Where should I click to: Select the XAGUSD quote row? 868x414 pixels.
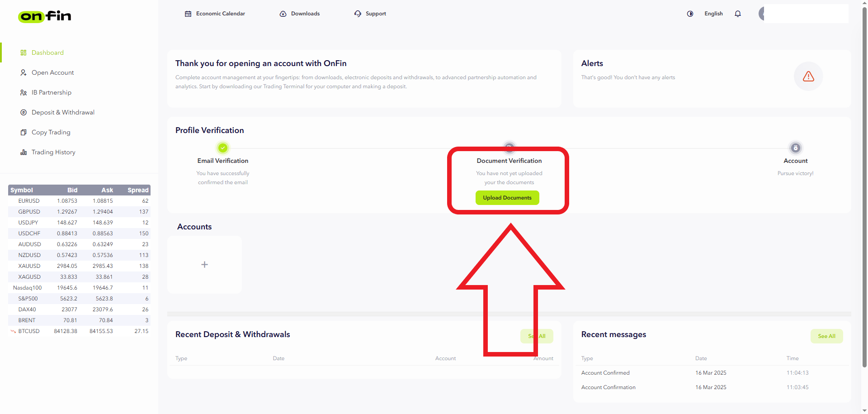coord(79,277)
